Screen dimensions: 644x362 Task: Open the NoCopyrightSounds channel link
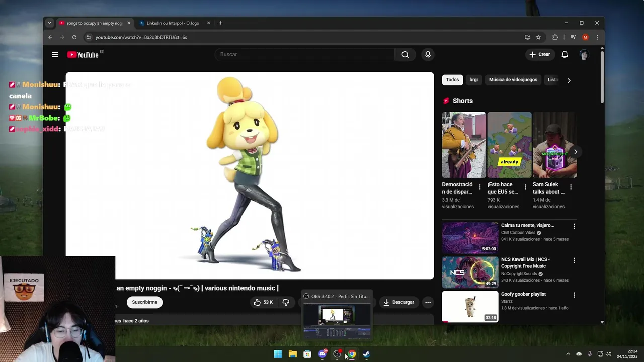[x=519, y=274]
